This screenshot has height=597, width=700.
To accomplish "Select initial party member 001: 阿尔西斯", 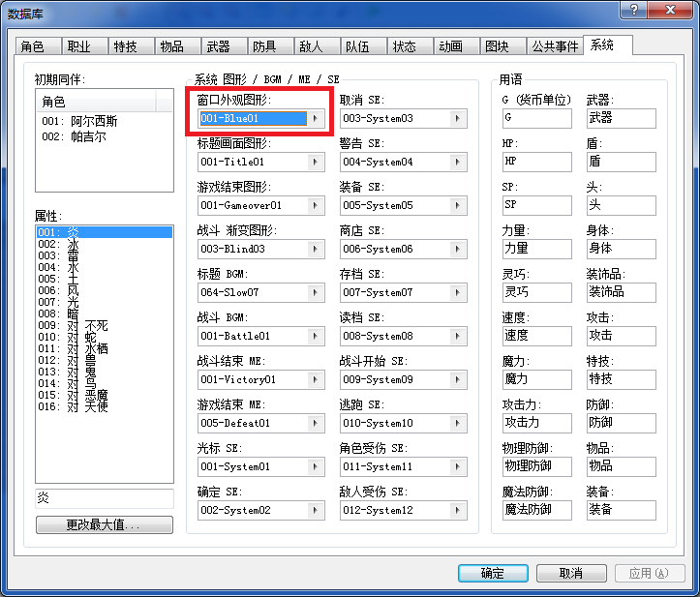I will point(79,121).
